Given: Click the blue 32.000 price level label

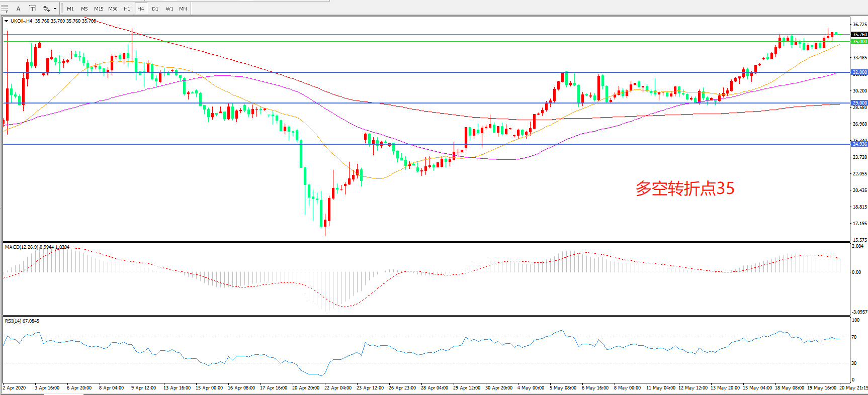Looking at the screenshot, I should [x=859, y=72].
